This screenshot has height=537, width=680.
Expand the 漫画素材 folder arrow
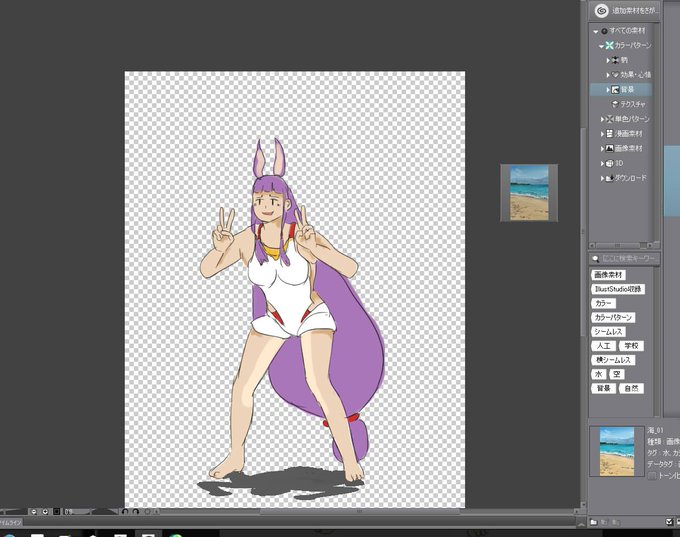tap(602, 134)
